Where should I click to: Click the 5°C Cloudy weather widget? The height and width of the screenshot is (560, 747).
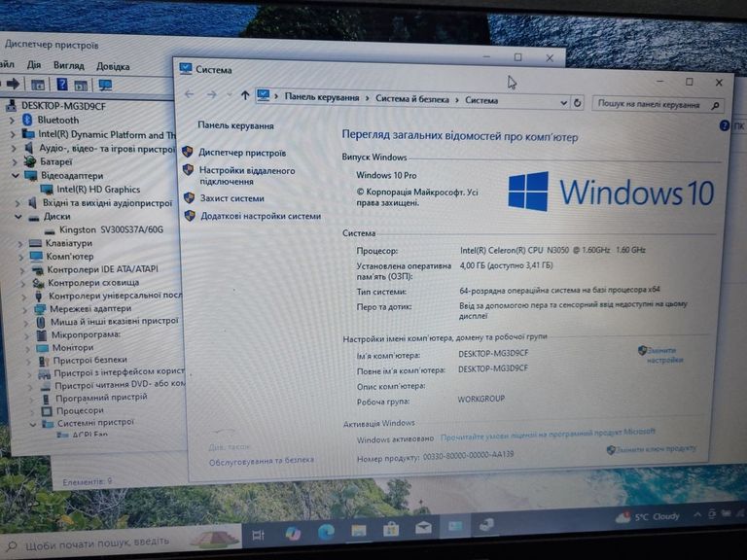(x=649, y=517)
